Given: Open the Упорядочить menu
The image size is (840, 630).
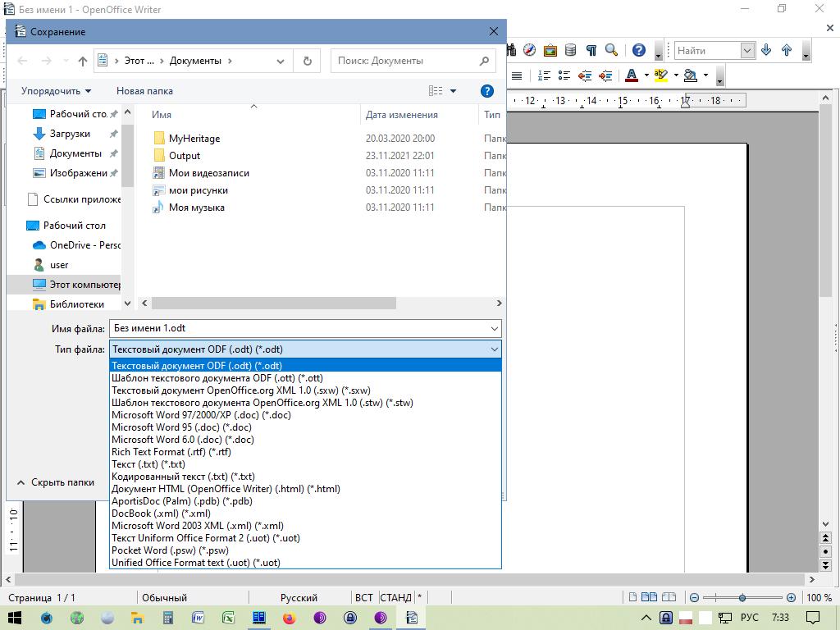Looking at the screenshot, I should [x=56, y=91].
